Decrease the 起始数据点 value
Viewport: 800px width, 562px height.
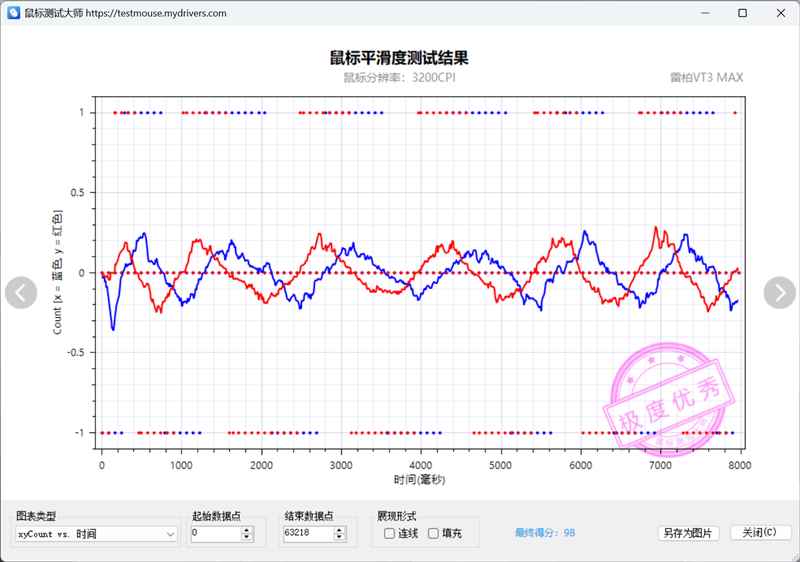247,538
